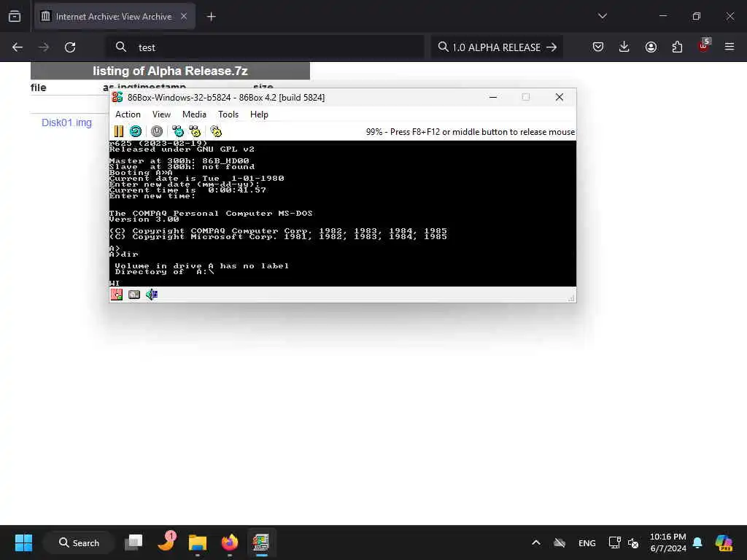Open the Media menu in 86Box
This screenshot has width=747, height=560.
pos(194,114)
